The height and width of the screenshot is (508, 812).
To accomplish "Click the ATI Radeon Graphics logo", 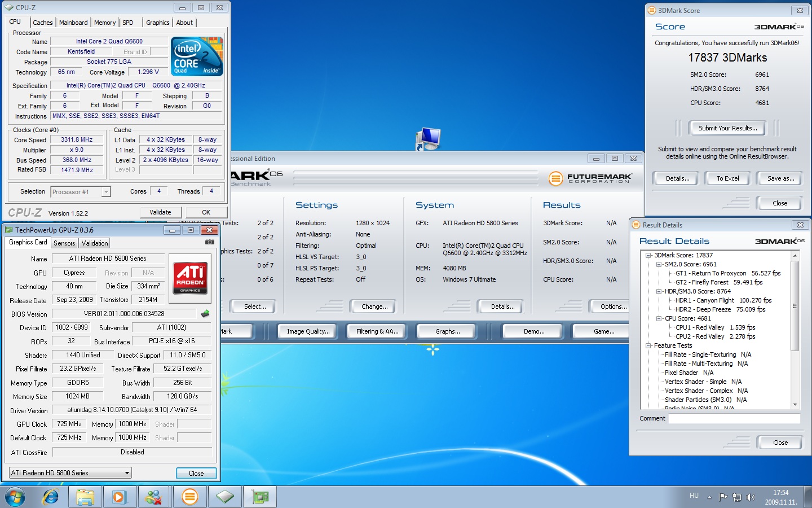I will pyautogui.click(x=190, y=277).
